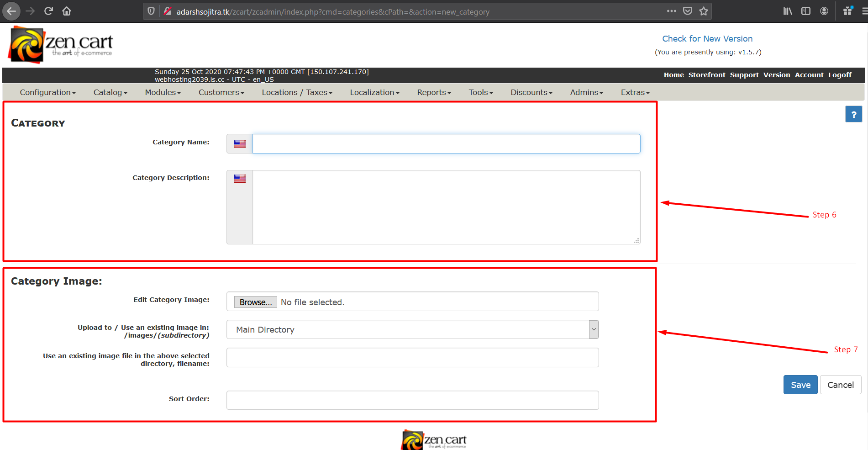The image size is (868, 450).
Task: Go back with the browser back arrow
Action: point(11,11)
